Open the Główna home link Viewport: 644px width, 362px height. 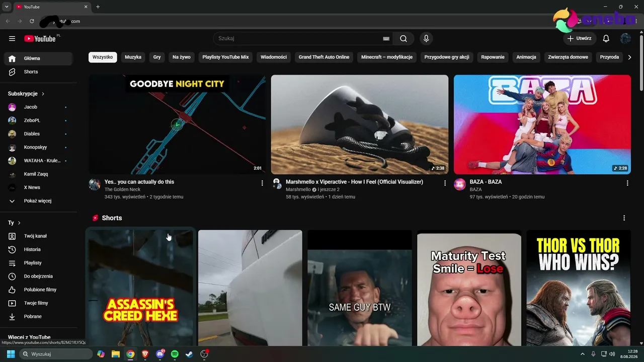pos(38,58)
